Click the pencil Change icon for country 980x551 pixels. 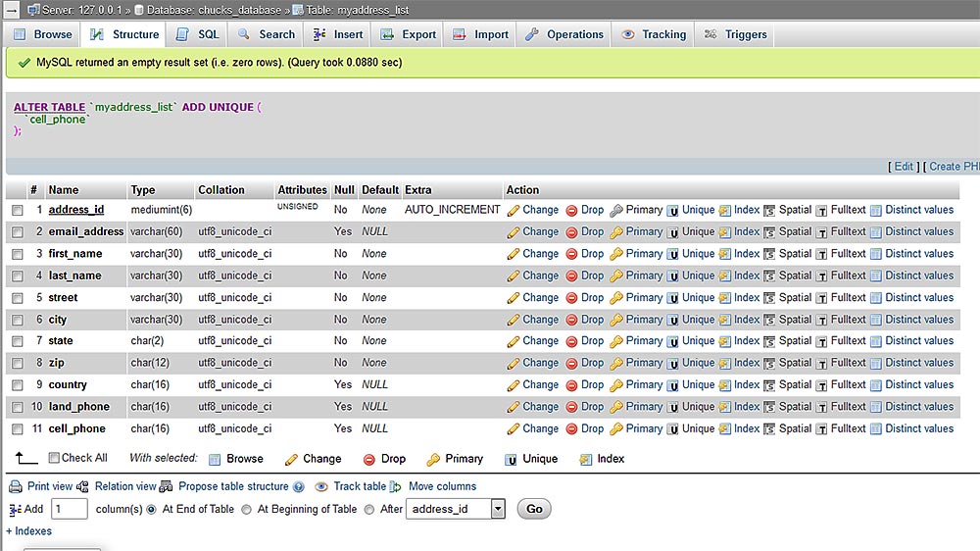[514, 385]
